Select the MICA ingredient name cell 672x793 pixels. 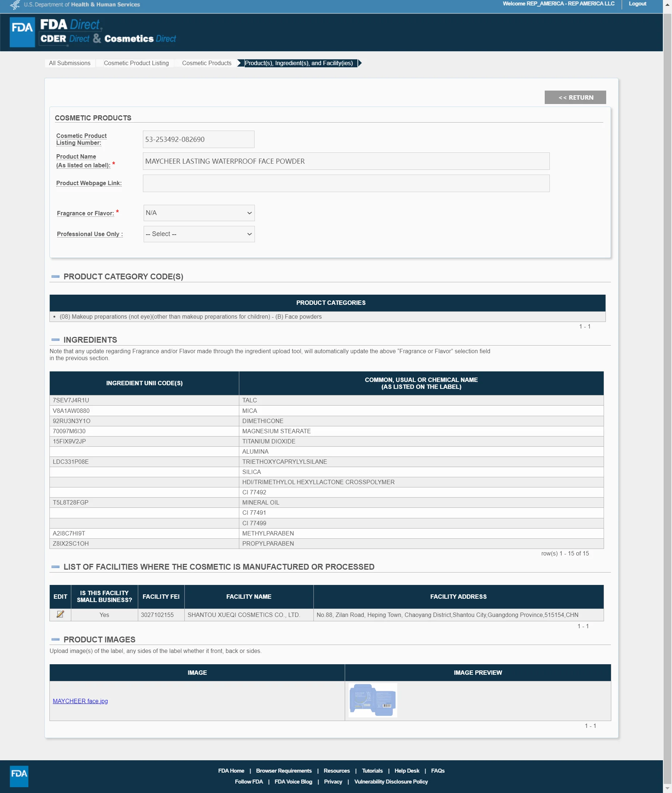coord(421,411)
